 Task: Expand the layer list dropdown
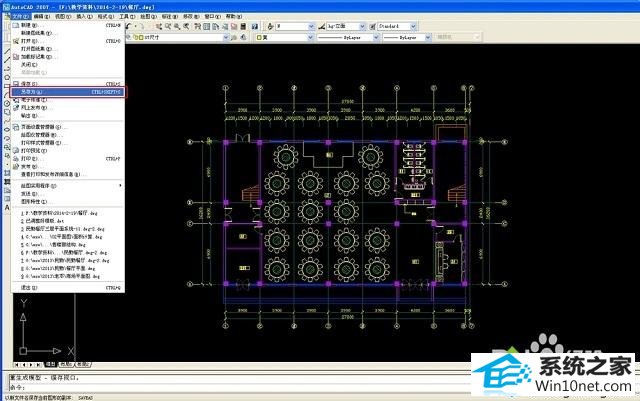click(x=226, y=37)
